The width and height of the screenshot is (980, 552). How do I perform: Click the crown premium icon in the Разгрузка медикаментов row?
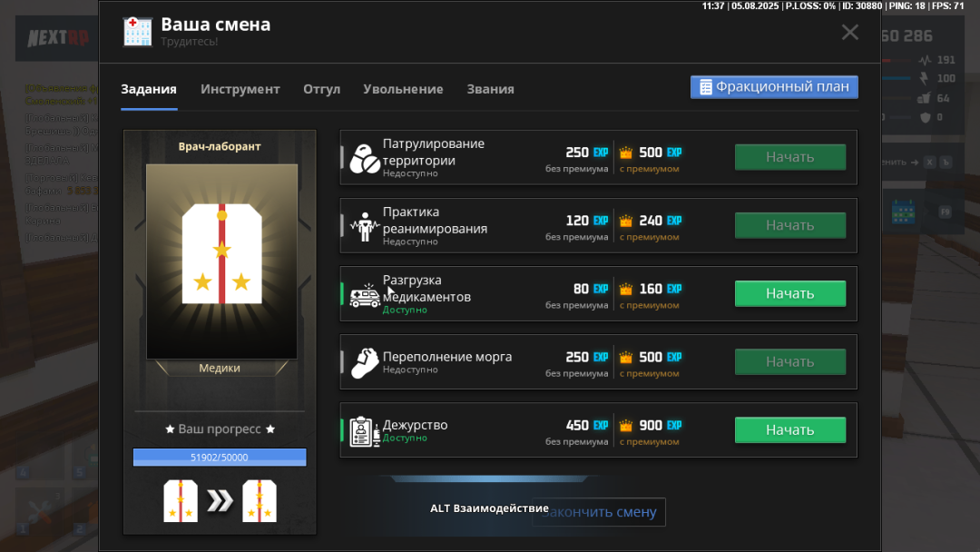pyautogui.click(x=625, y=289)
